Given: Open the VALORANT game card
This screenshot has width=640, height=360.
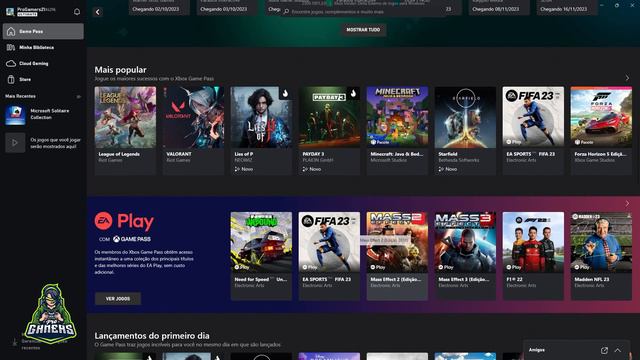Looking at the screenshot, I should tap(193, 131).
